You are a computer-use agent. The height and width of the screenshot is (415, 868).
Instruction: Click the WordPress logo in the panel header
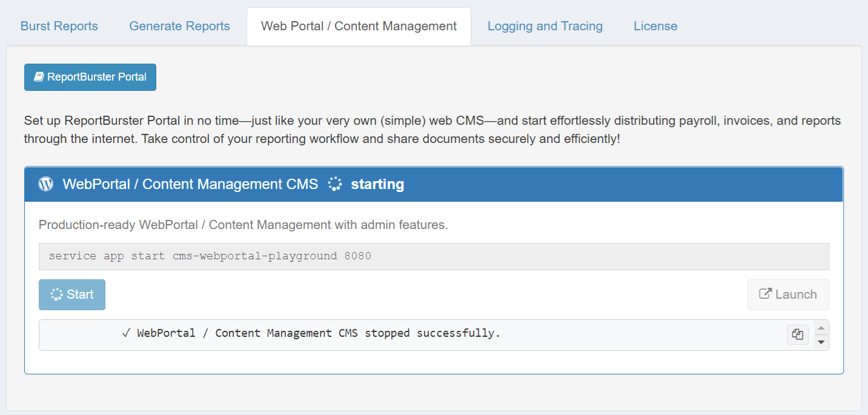45,184
